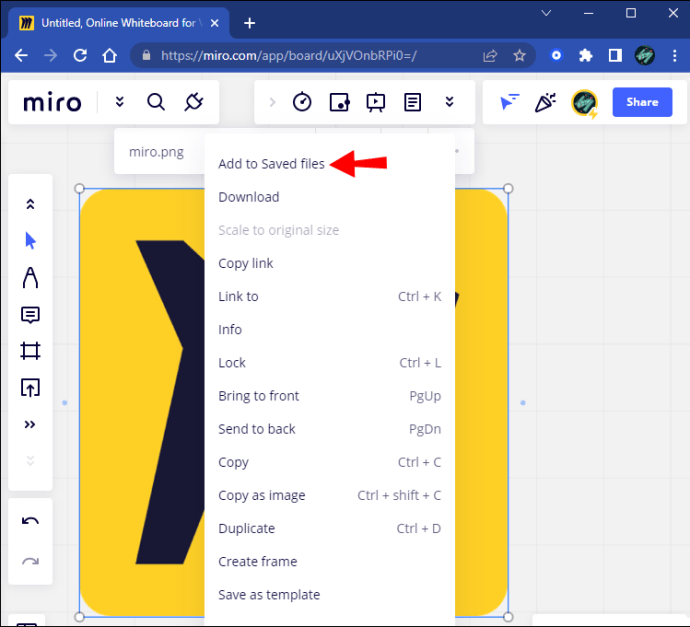The image size is (690, 627).
Task: Share this page icon in address bar
Action: tap(490, 55)
